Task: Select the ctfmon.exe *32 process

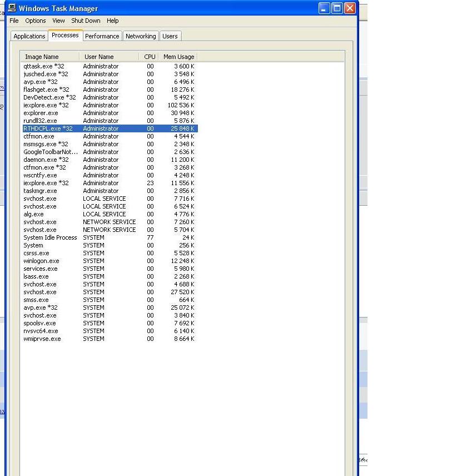Action: coord(110,167)
